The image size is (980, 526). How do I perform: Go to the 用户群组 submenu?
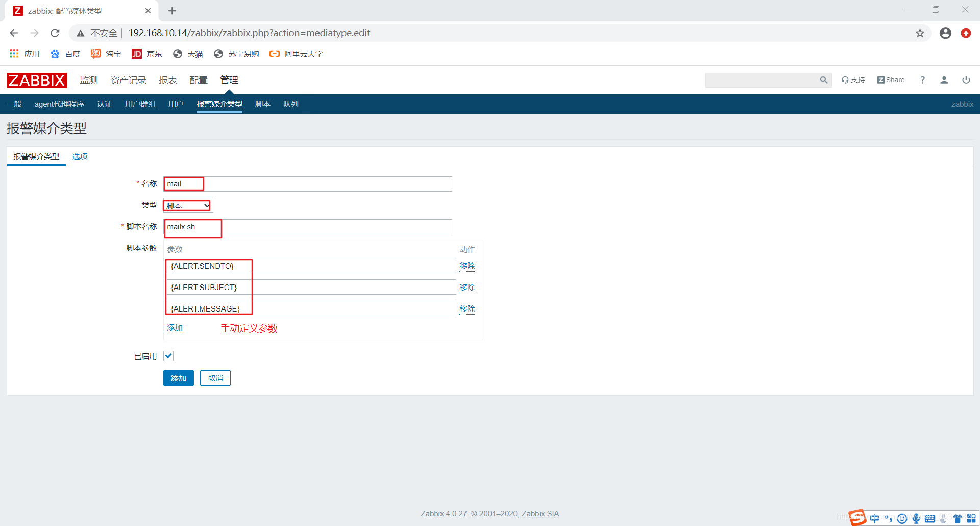[x=140, y=104]
